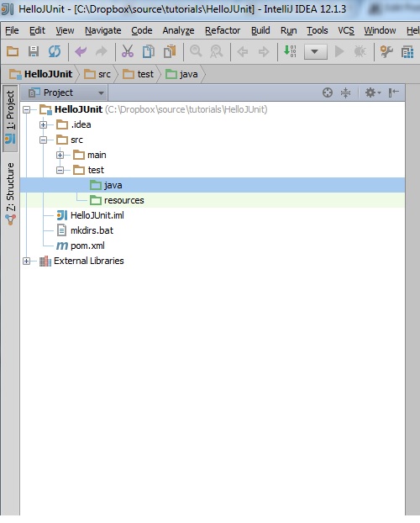
Task: Click java in the navigation breadcrumb
Action: 181,74
